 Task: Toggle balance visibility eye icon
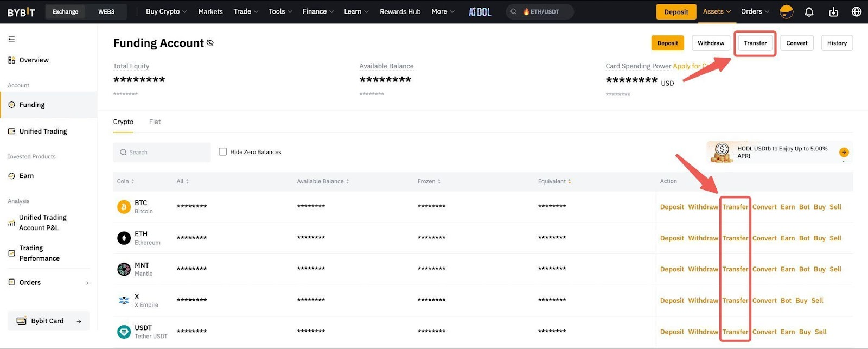click(x=210, y=43)
